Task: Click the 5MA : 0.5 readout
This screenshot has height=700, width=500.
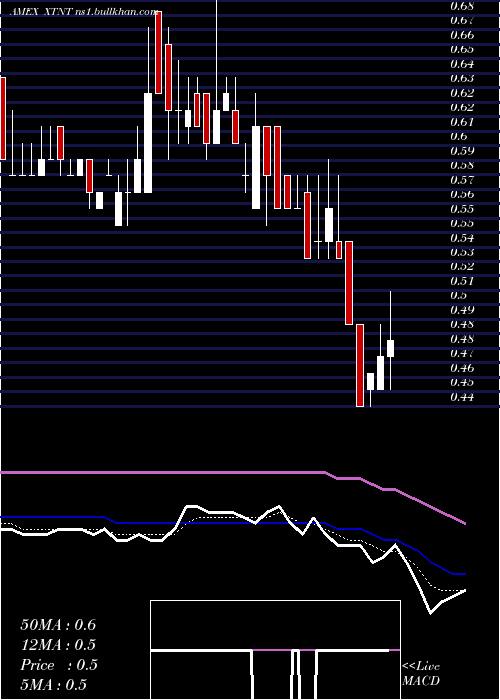Action: [54, 685]
